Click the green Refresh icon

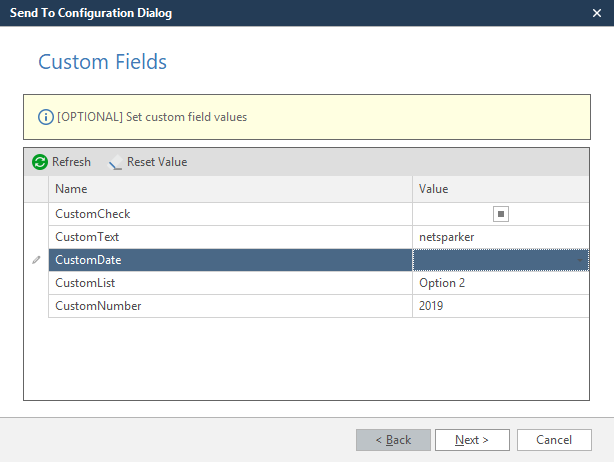coord(40,162)
